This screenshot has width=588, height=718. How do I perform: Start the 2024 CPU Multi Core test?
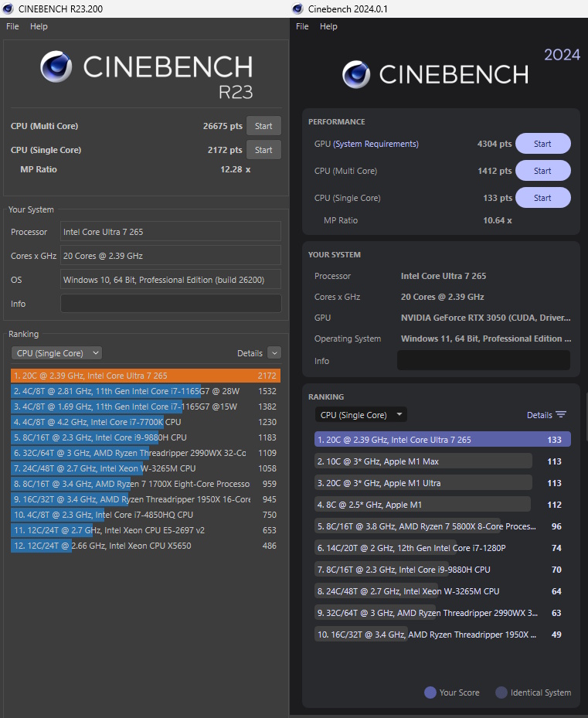(x=542, y=171)
